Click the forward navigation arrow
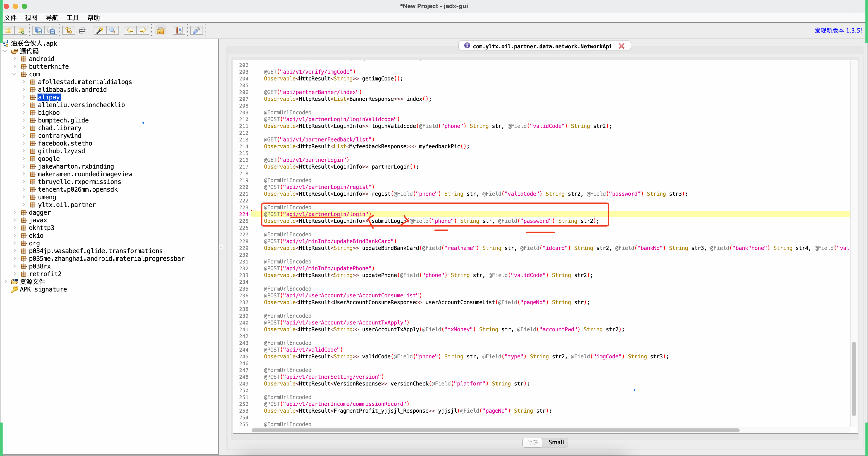This screenshot has width=868, height=456. tap(143, 31)
